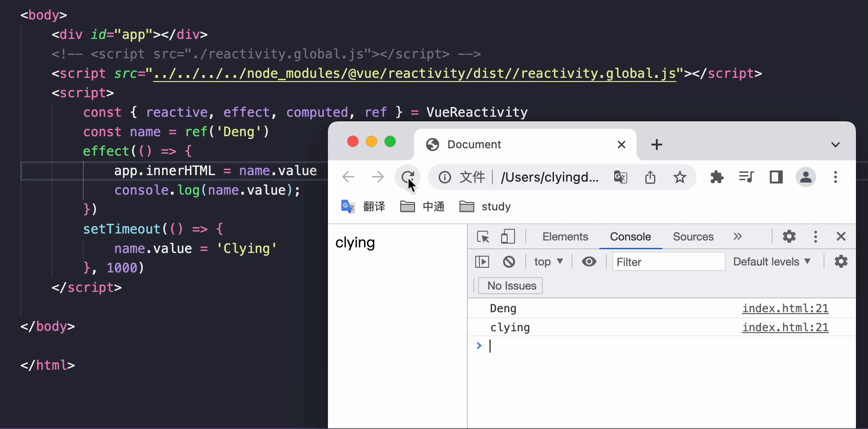Open index.html:21 link for Deng log
Image resolution: width=868 pixels, height=429 pixels.
point(785,309)
